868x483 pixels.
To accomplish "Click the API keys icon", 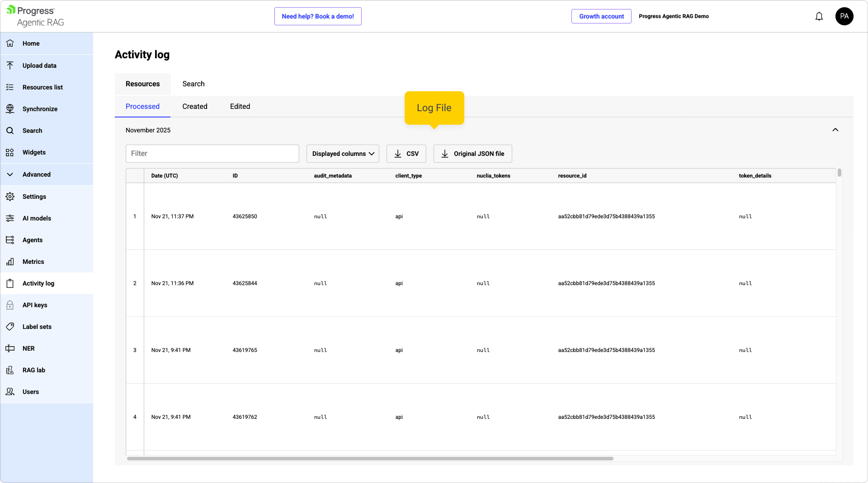I will (10, 305).
